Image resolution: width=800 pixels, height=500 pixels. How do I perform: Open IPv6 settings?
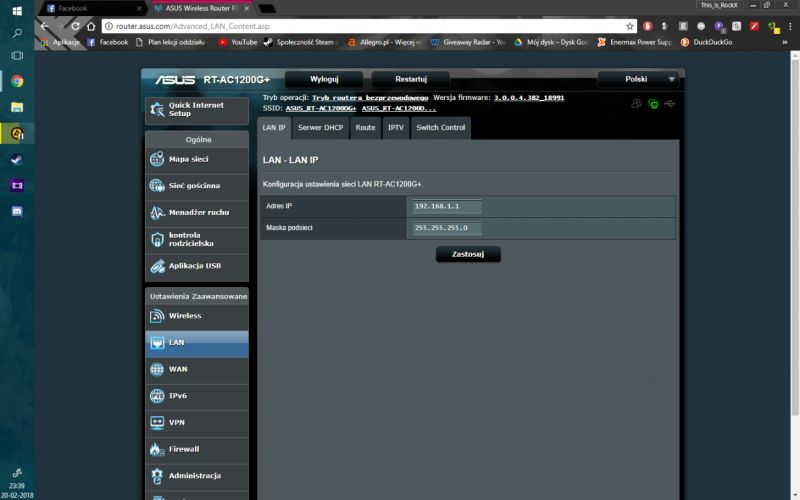(x=196, y=396)
